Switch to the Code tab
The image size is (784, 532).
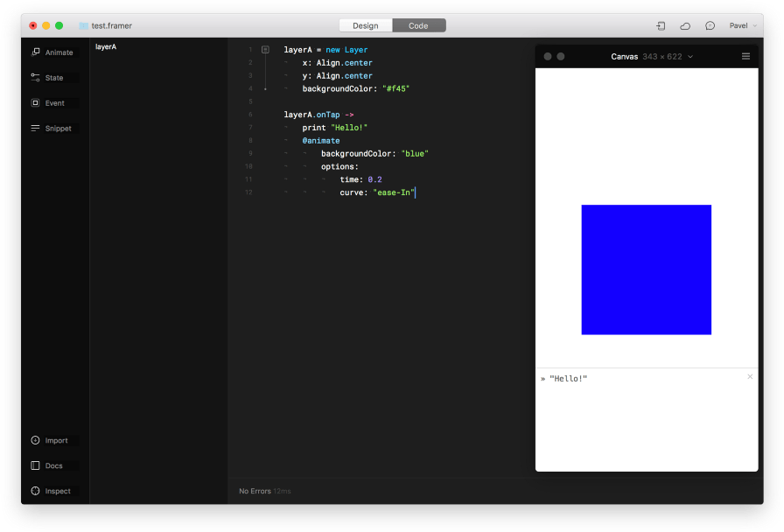pyautogui.click(x=418, y=25)
